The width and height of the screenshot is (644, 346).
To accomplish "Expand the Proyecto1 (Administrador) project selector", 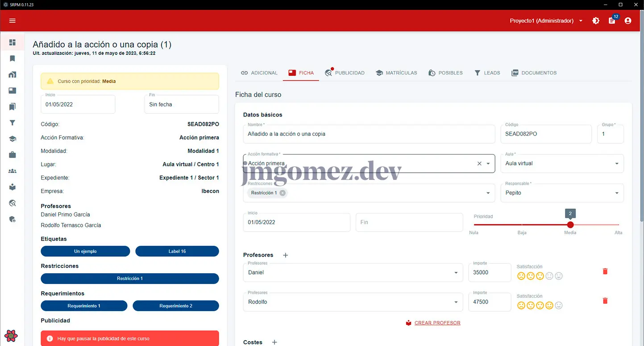I will point(581,21).
